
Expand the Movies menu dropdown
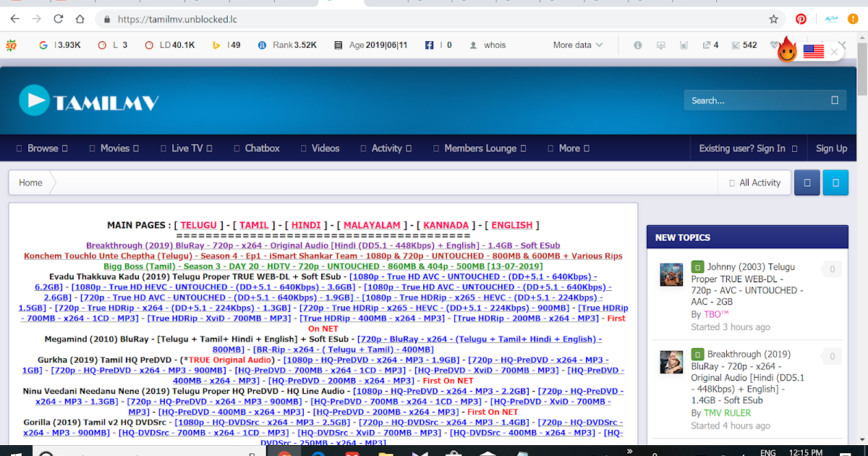pyautogui.click(x=114, y=148)
